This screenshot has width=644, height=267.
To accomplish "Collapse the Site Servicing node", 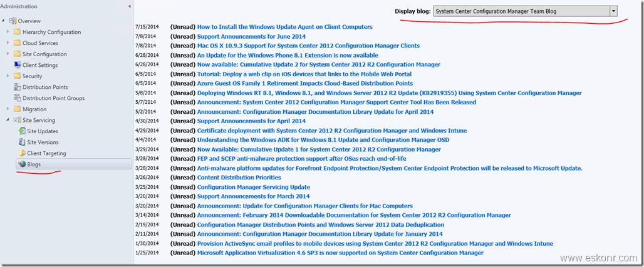I will pyautogui.click(x=8, y=120).
